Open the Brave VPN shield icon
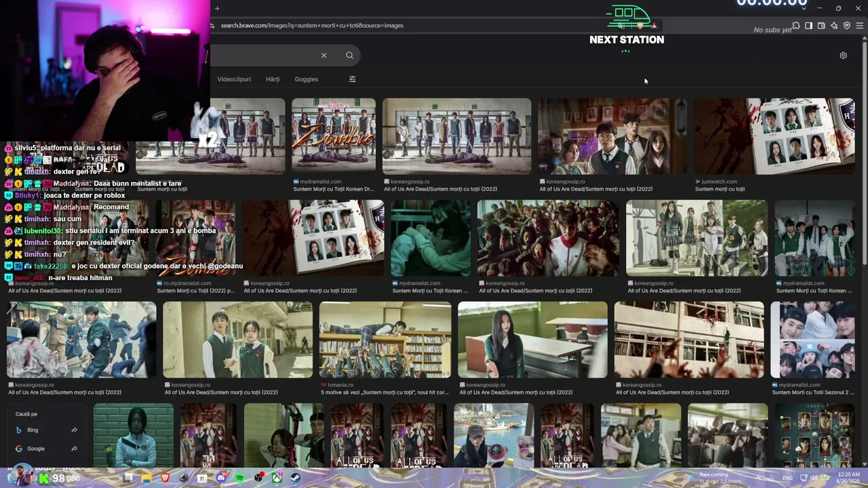 tap(847, 26)
